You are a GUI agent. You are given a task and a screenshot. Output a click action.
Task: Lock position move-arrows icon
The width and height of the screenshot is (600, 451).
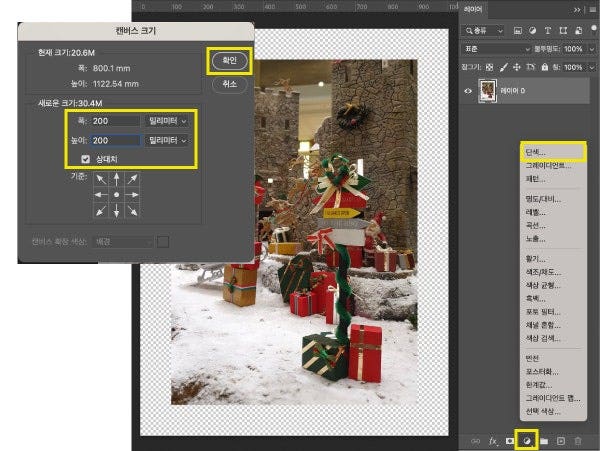[x=517, y=67]
